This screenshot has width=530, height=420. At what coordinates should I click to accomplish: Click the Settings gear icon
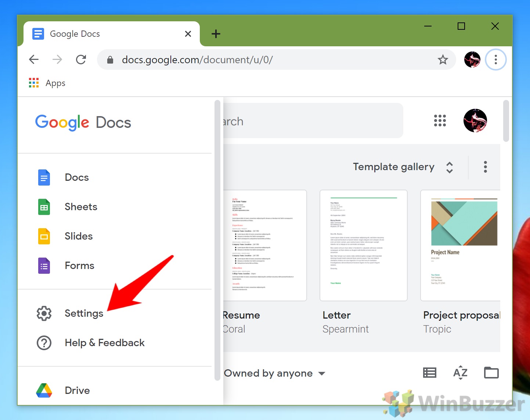coord(44,313)
